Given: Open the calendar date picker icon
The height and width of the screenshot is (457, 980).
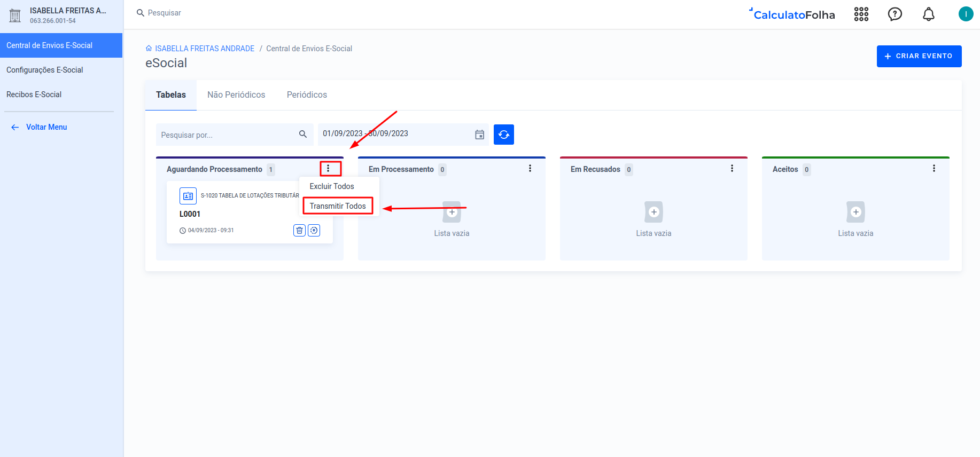Looking at the screenshot, I should coord(480,135).
